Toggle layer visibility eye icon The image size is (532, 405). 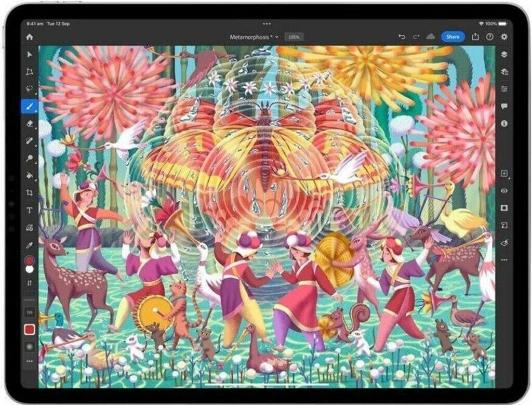tap(503, 191)
